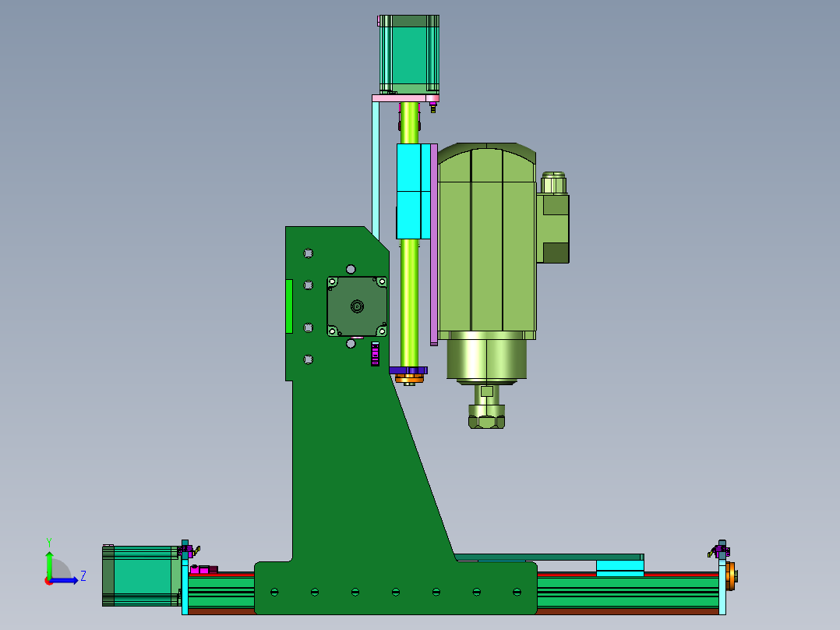Select the purple spindle mounting plate
Viewport: 840px width, 630px height.
(x=434, y=245)
